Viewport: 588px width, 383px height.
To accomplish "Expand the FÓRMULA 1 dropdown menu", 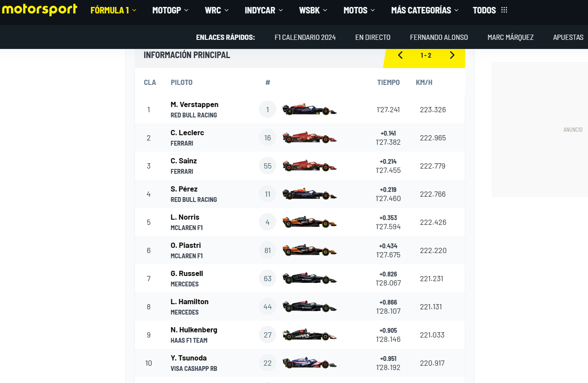I will [x=114, y=10].
